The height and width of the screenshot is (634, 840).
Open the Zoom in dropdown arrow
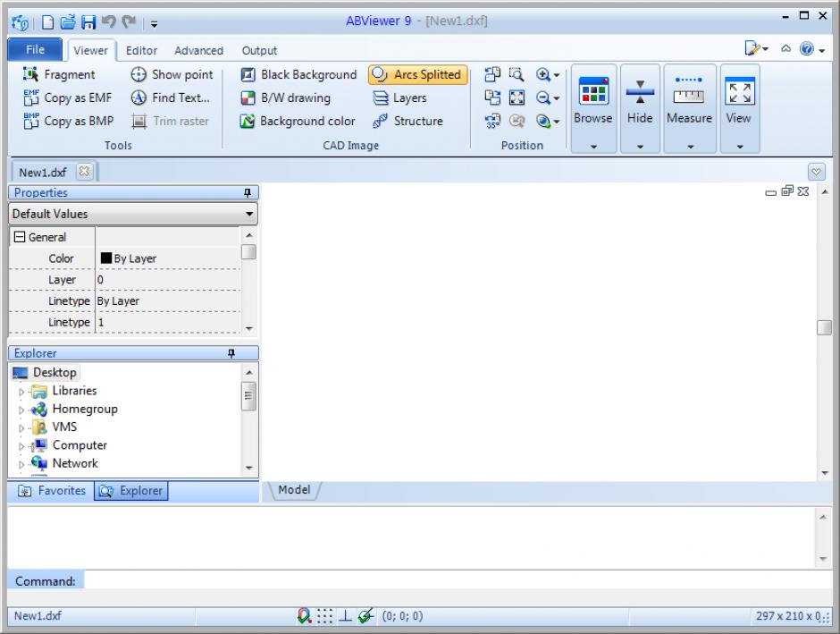coord(557,76)
